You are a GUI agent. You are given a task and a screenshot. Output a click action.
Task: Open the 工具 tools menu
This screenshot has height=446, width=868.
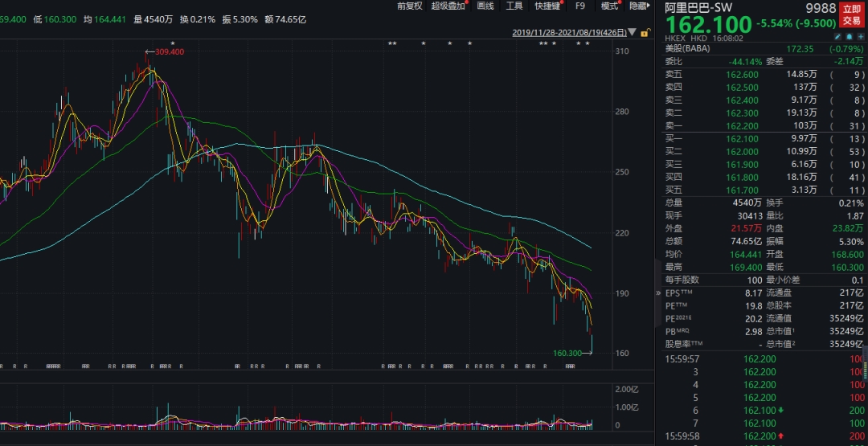coord(514,6)
